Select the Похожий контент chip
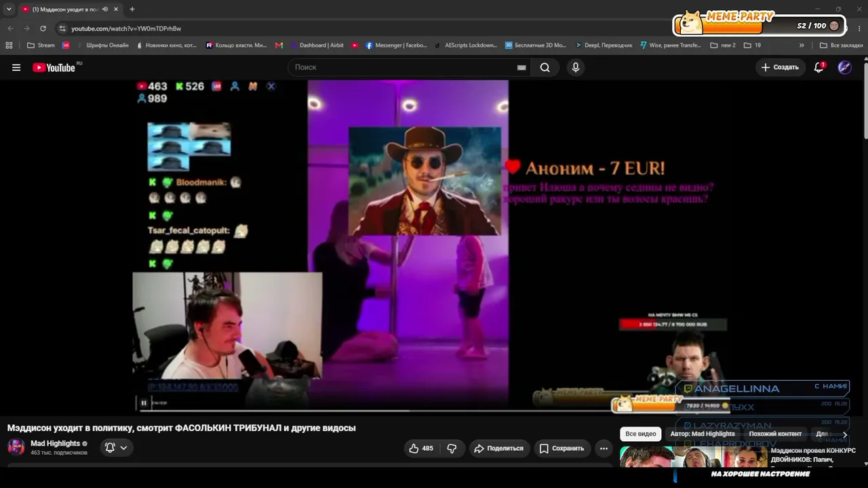Viewport: 868px width, 488px height. tap(775, 434)
